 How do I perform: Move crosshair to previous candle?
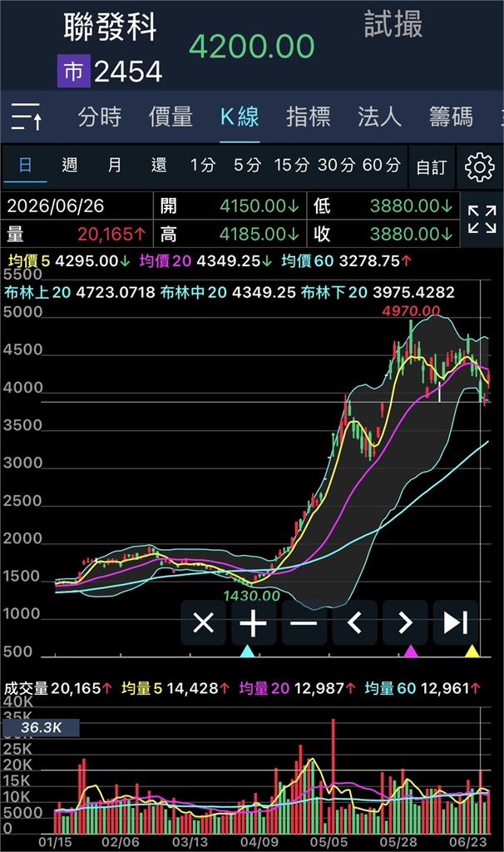354,622
